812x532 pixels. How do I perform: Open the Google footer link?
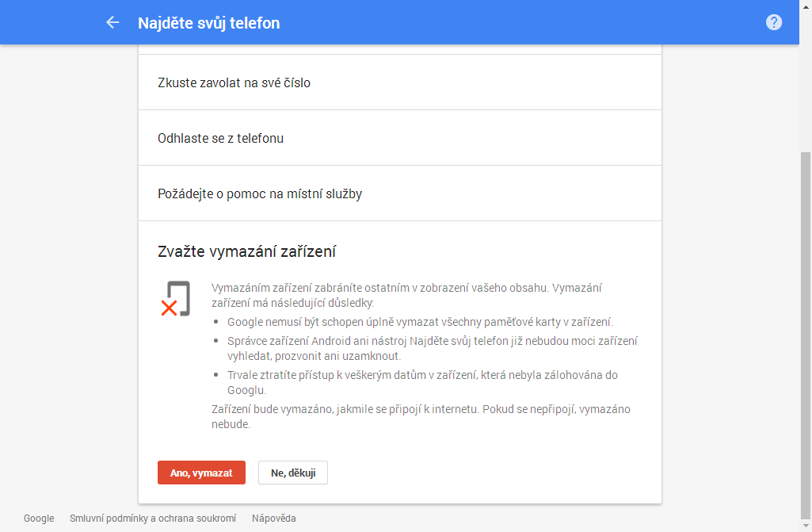39,518
